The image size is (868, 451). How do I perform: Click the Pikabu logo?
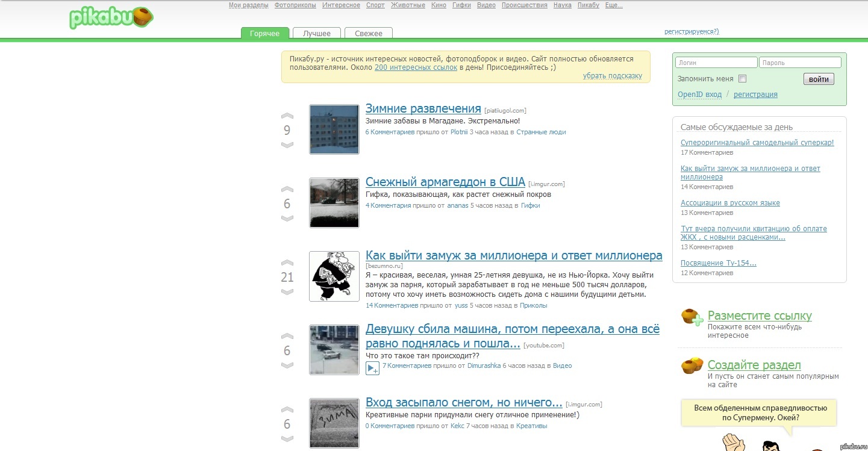coord(110,18)
